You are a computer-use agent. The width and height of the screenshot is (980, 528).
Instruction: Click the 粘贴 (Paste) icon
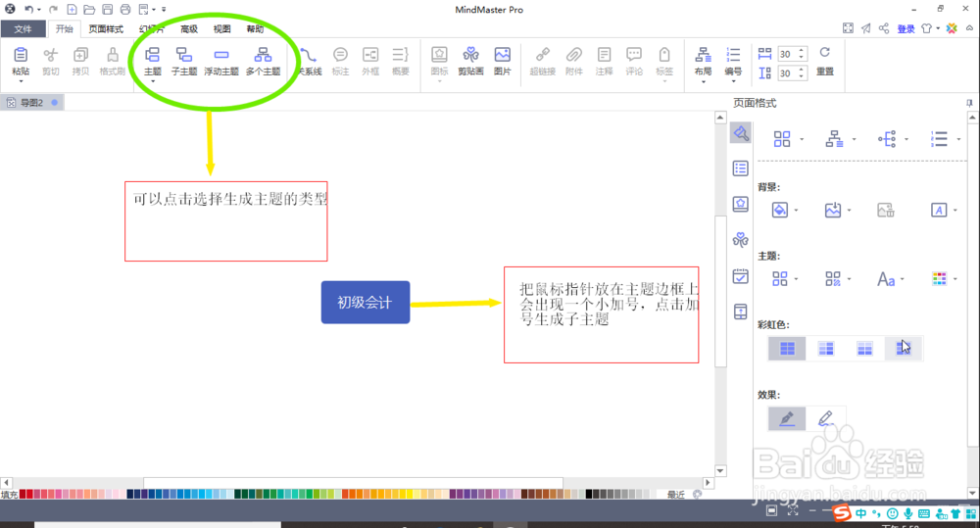(21, 55)
